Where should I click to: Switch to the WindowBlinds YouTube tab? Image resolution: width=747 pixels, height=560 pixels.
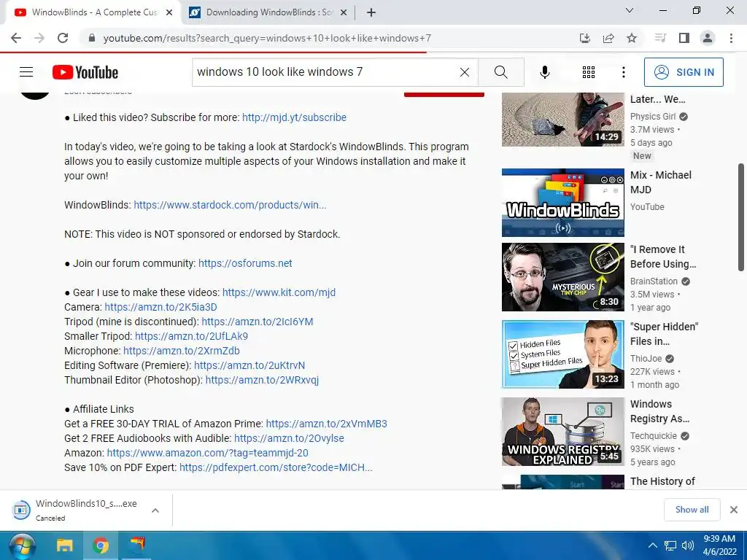click(94, 12)
